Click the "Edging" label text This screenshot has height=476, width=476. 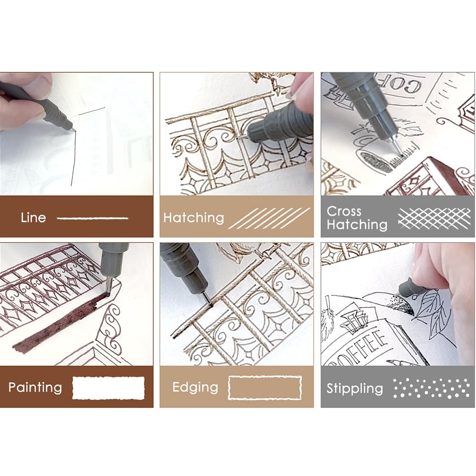pos(195,387)
